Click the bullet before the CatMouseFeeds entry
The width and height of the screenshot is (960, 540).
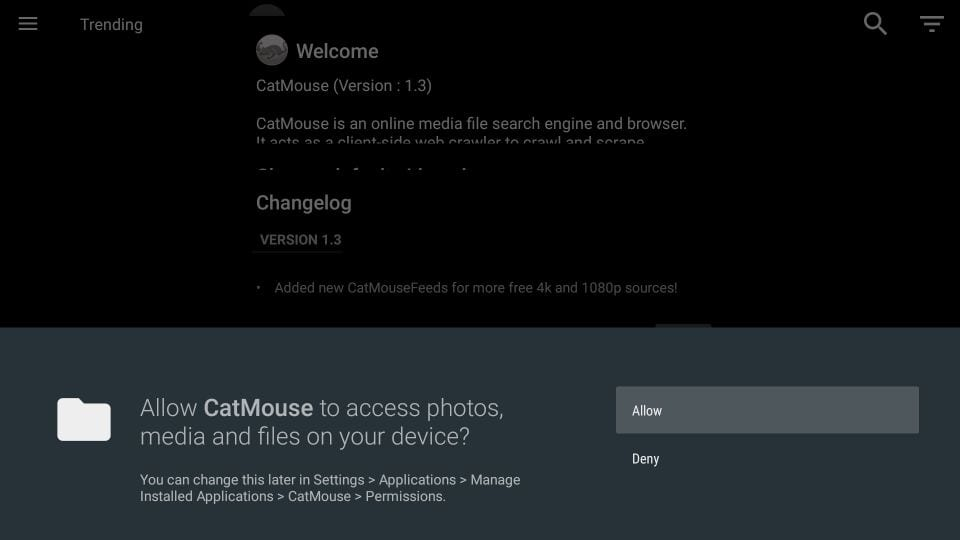click(258, 288)
